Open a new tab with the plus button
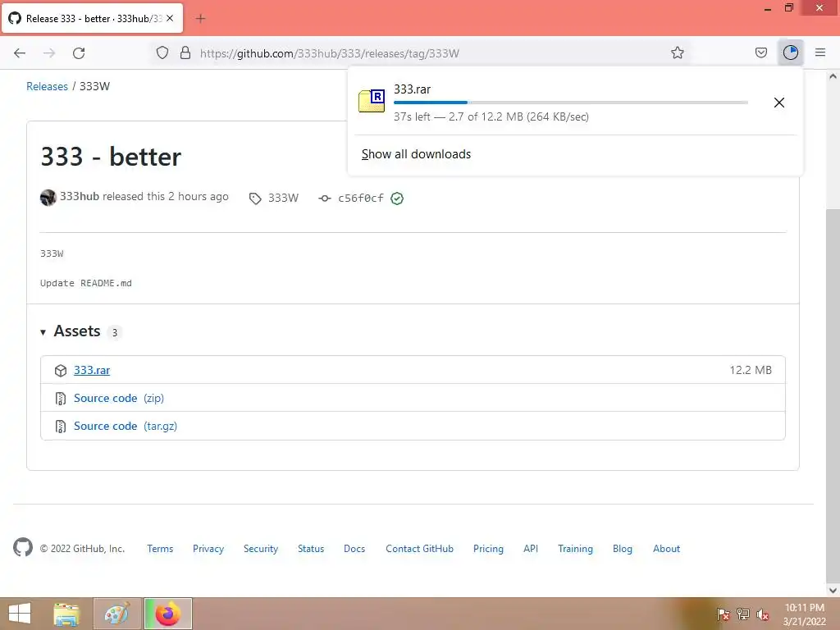This screenshot has width=840, height=630. [x=200, y=19]
